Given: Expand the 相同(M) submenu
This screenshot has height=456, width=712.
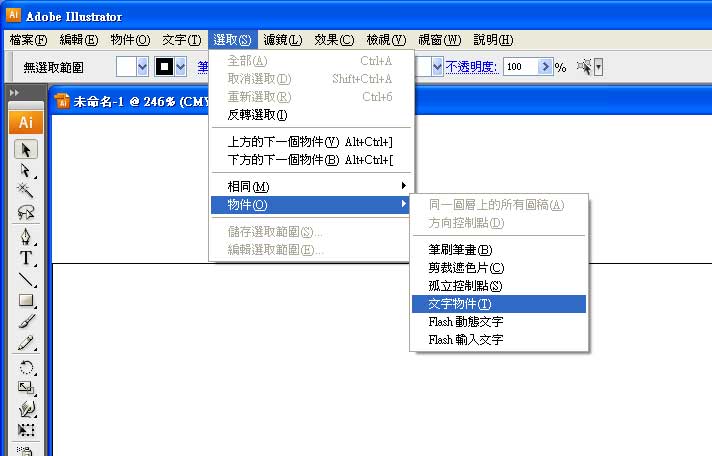Looking at the screenshot, I should point(312,186).
